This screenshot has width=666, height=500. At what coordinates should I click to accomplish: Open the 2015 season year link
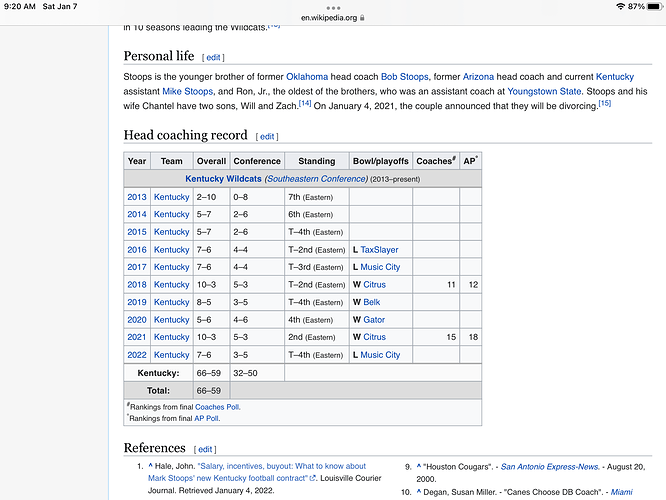(137, 232)
